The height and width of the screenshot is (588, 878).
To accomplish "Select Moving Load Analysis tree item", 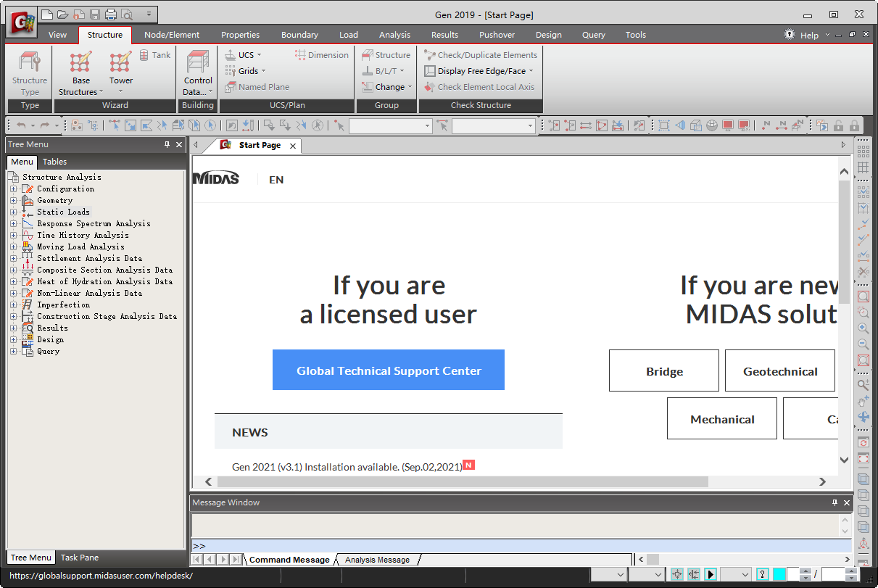I will tap(80, 247).
